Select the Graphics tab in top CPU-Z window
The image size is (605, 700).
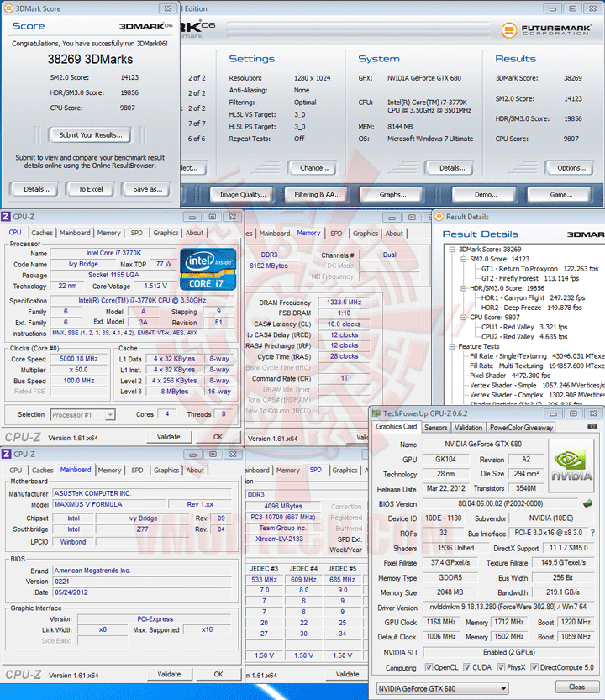166,233
